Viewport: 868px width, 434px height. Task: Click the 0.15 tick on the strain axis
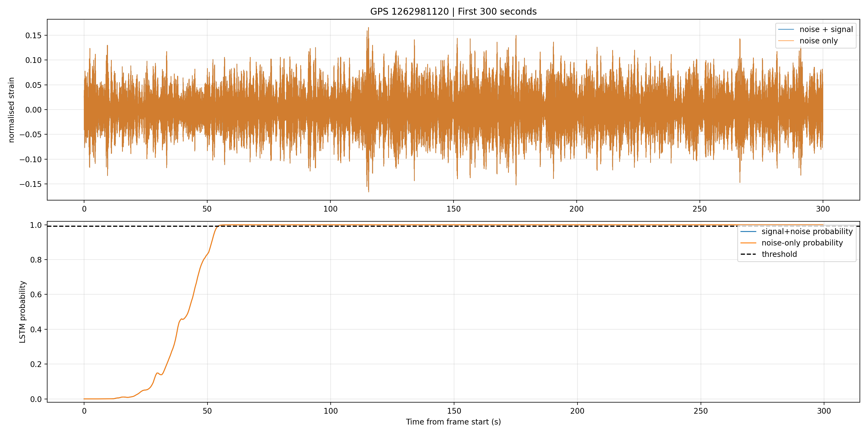(33, 35)
